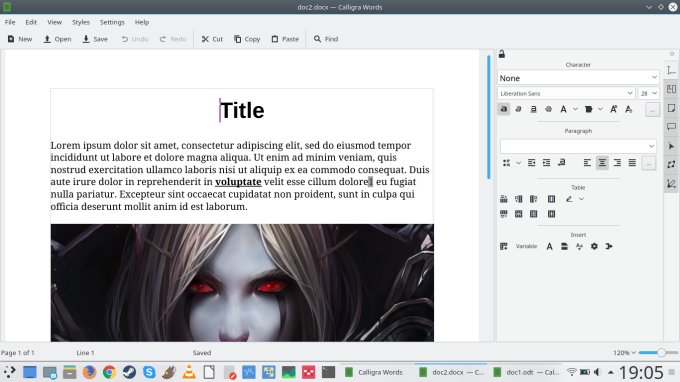
Task: Insert table column to the right
Action: 533,199
